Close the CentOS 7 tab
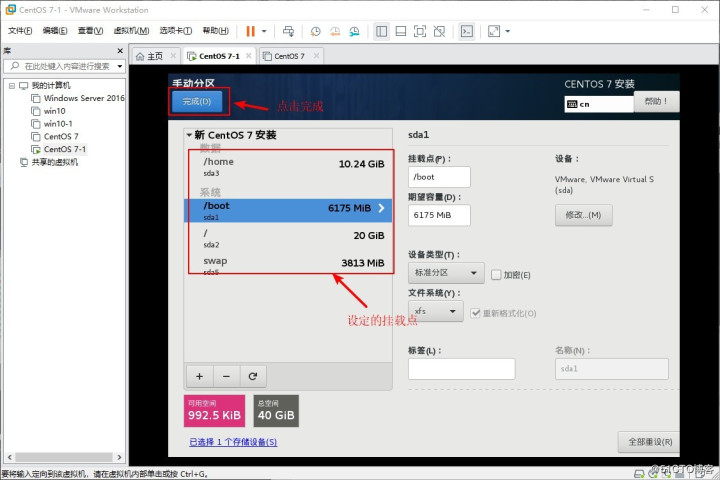Viewport: 720px width, 480px height. [316, 56]
